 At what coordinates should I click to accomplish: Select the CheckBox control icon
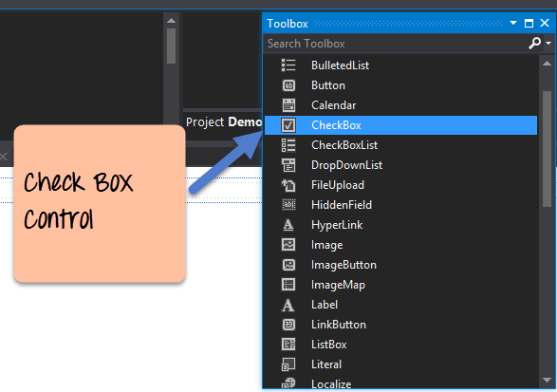288,125
